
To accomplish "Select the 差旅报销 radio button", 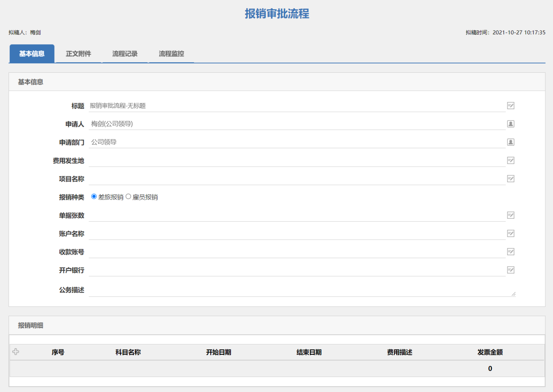I will coord(93,197).
